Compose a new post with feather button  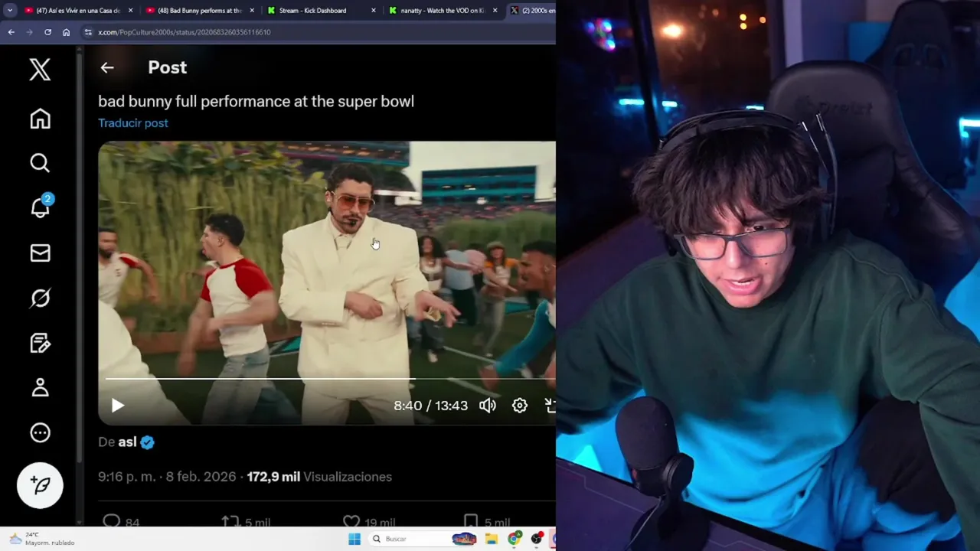tap(40, 485)
